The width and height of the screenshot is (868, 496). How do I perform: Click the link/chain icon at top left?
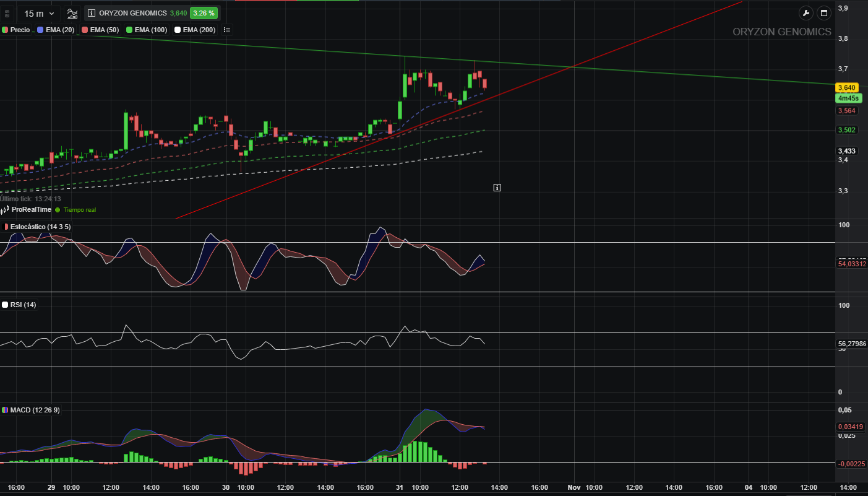coord(6,13)
